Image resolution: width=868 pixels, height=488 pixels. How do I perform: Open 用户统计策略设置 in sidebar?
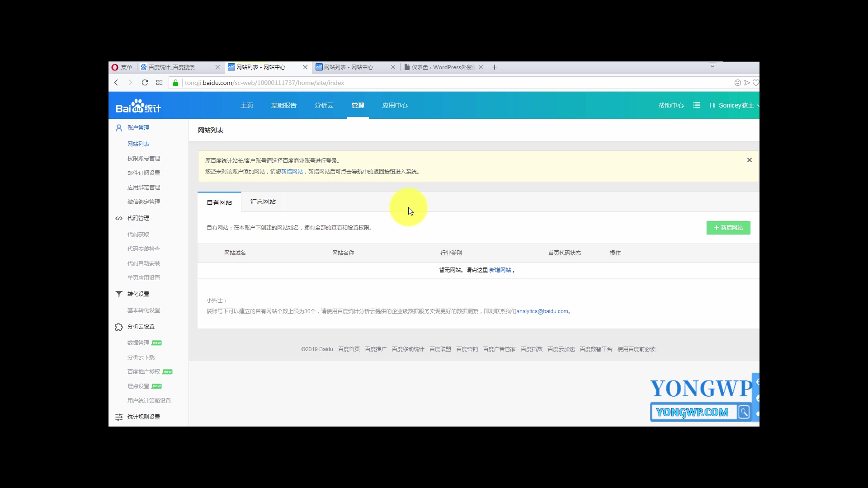point(149,401)
